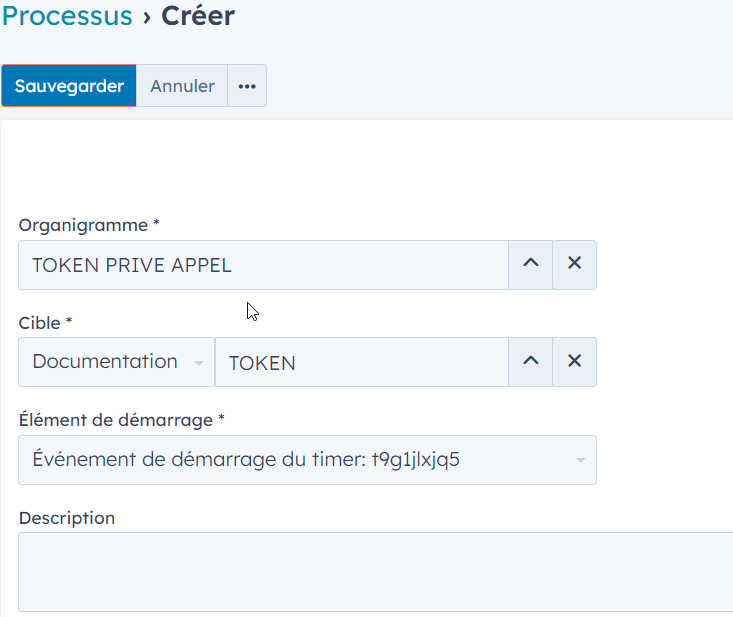The width and height of the screenshot is (733, 617).
Task: Expand the Cible chevron selector
Action: [x=531, y=362]
